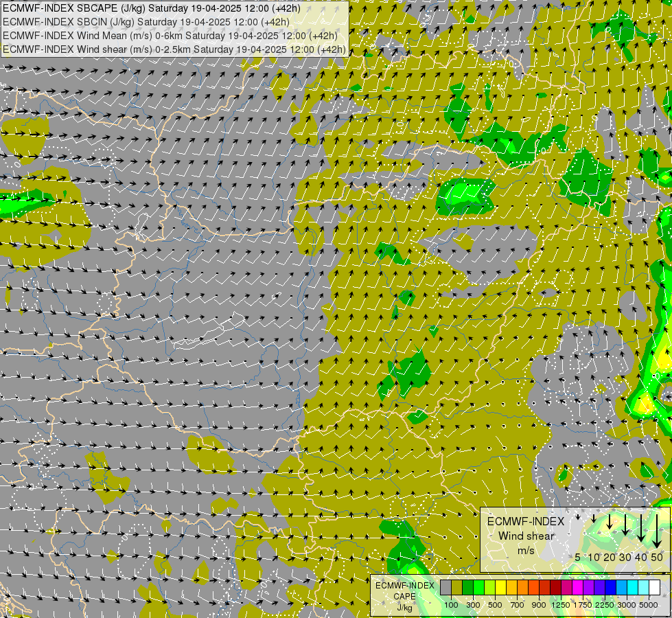Click the Wind shear 0-2.5km title line
This screenshot has height=618, width=672.
[174, 49]
